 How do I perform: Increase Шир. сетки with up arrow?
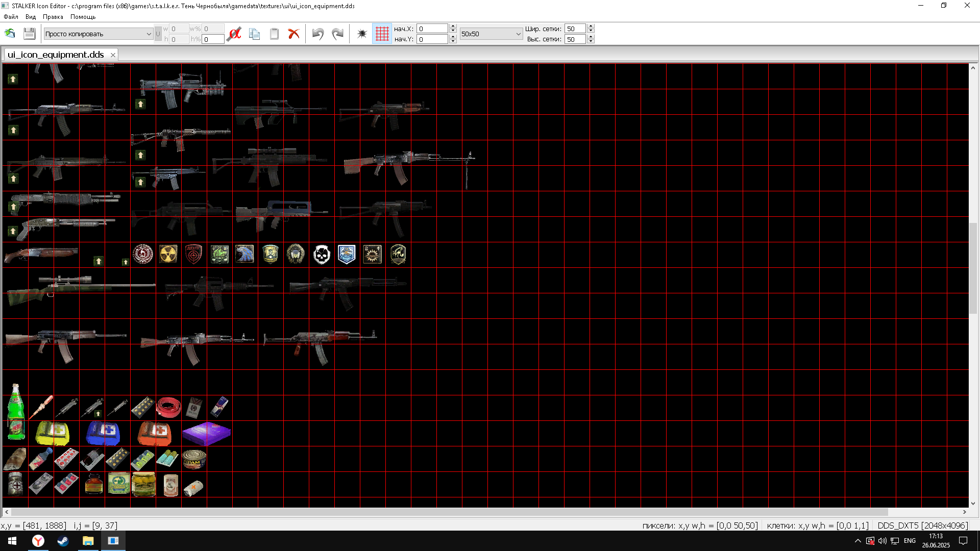[591, 26]
